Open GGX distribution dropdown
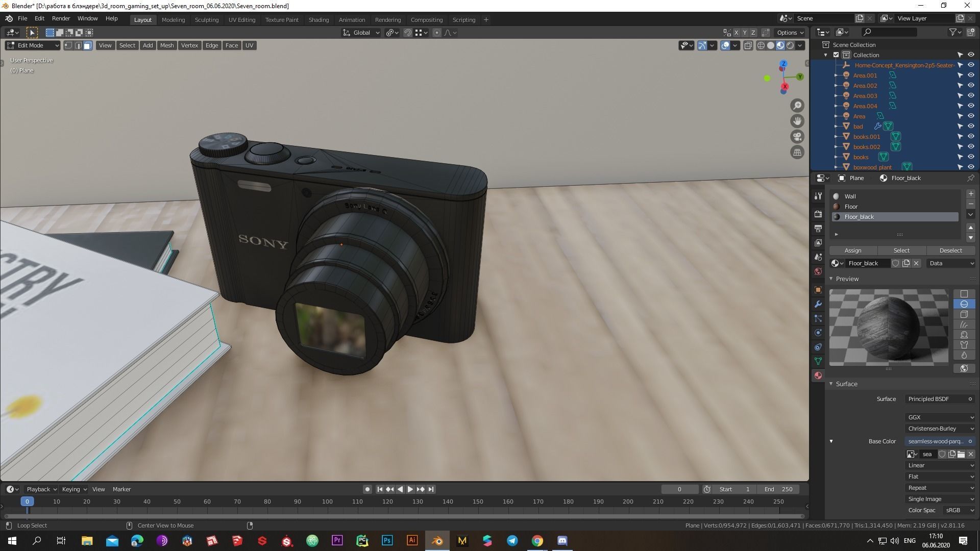Viewport: 980px width, 551px height. coord(940,417)
